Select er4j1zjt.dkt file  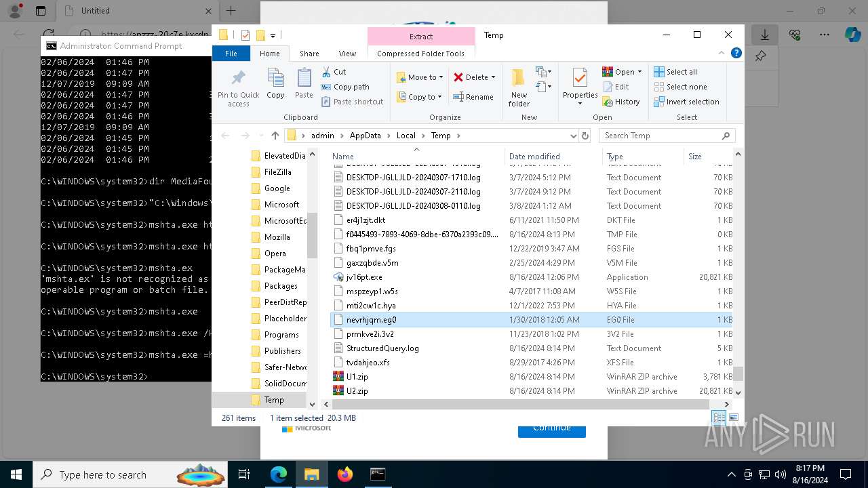coord(531,220)
